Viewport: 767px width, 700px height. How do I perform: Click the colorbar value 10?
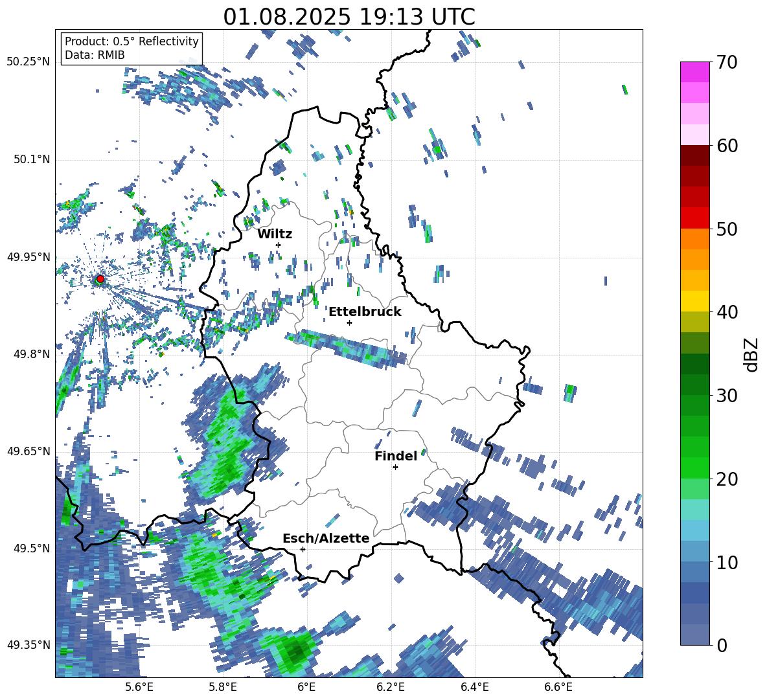click(x=727, y=562)
